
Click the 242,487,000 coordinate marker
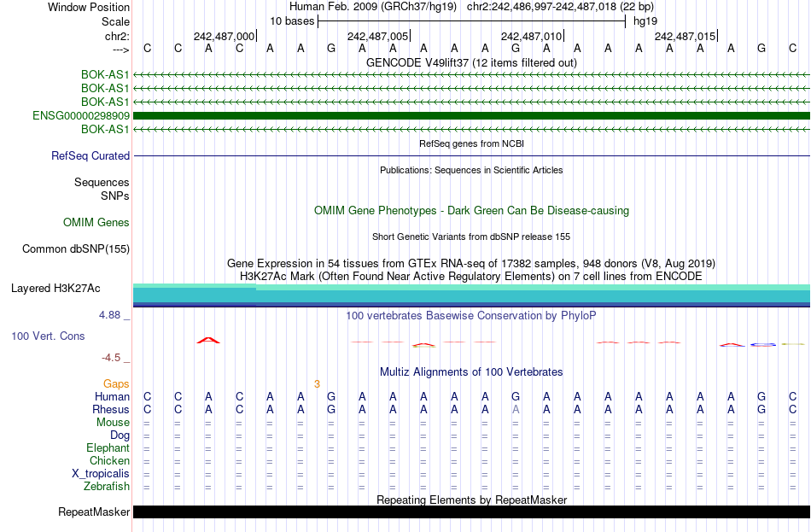point(224,36)
